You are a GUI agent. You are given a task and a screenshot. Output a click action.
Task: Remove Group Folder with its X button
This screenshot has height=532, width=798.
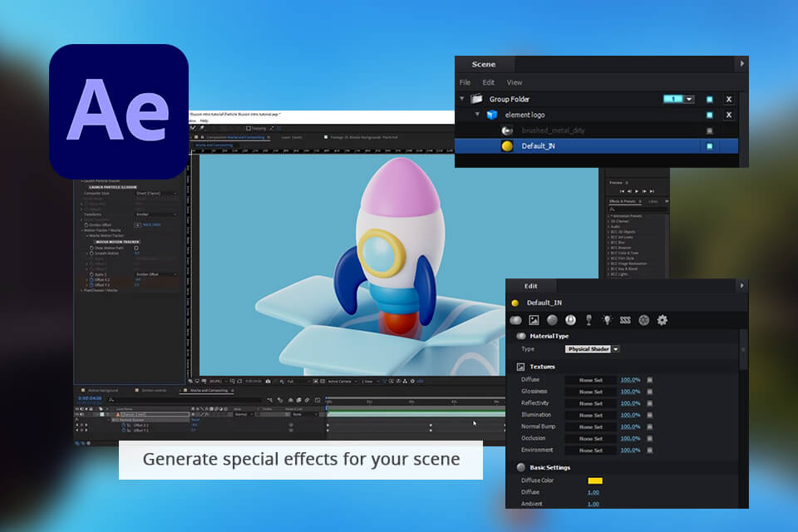pos(729,99)
